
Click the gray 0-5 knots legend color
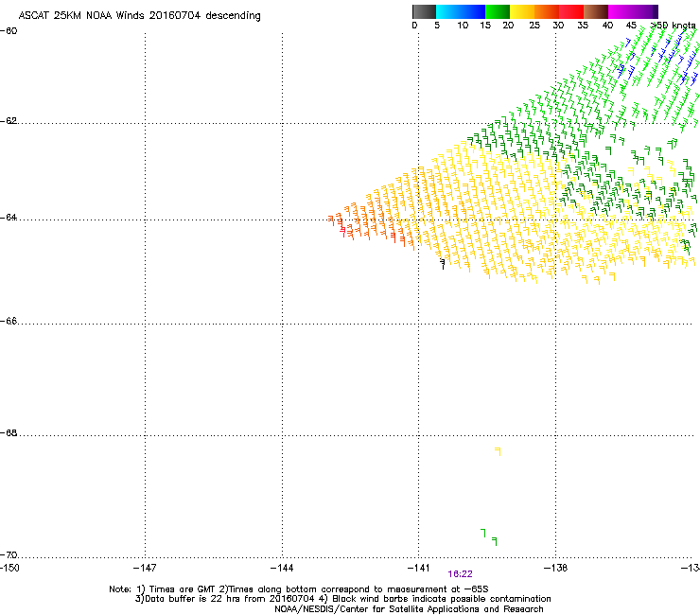coord(424,11)
